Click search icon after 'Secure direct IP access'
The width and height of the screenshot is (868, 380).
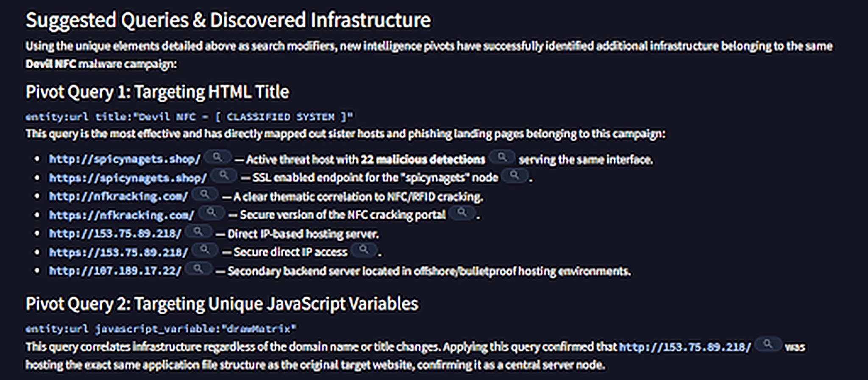pos(364,250)
